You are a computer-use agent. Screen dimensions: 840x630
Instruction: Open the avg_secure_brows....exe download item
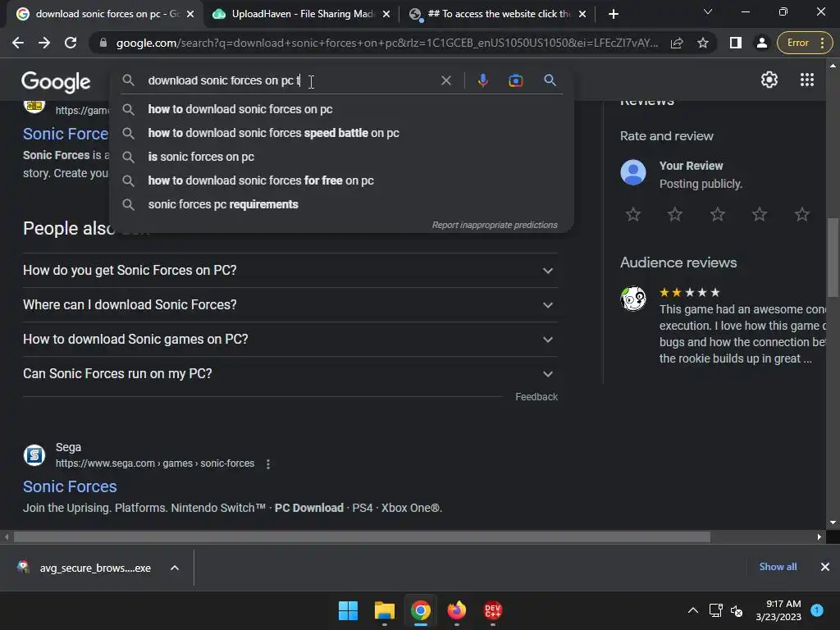tap(85, 568)
